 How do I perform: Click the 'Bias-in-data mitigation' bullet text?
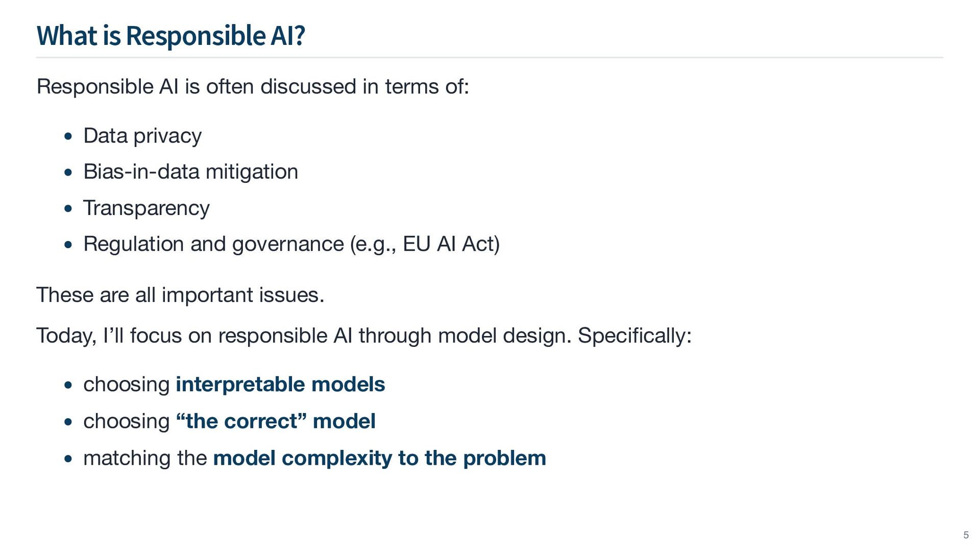pos(190,172)
